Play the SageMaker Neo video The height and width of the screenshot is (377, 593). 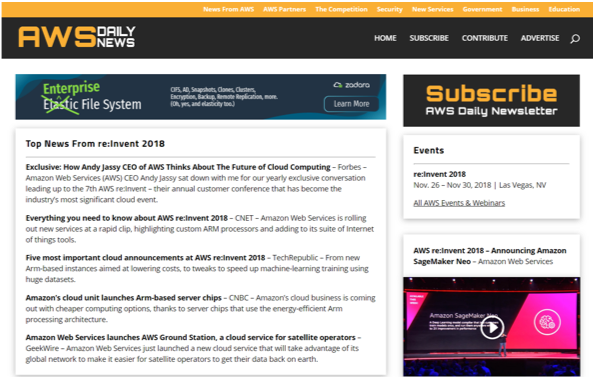tap(492, 327)
